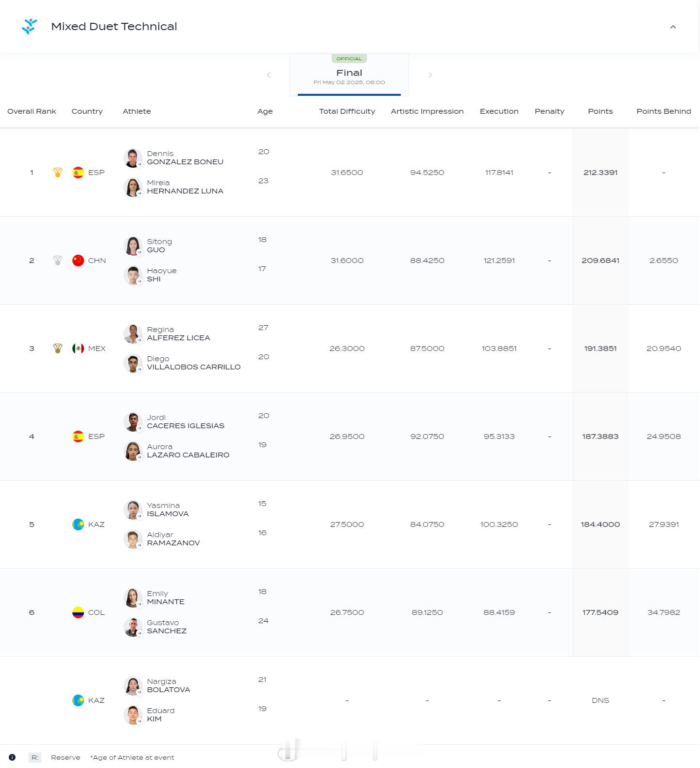Image resolution: width=700 pixels, height=768 pixels.
Task: Click the silver medal icon for CHN
Action: [x=58, y=261]
